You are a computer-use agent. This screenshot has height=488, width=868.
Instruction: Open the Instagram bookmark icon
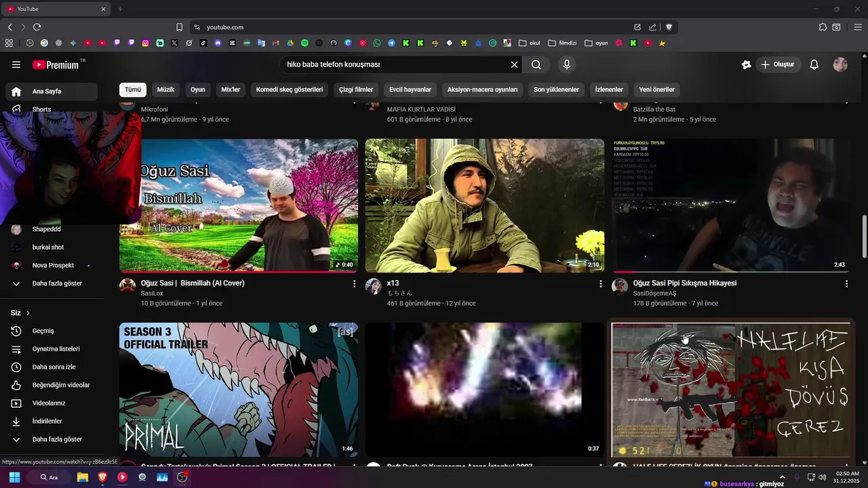point(145,43)
